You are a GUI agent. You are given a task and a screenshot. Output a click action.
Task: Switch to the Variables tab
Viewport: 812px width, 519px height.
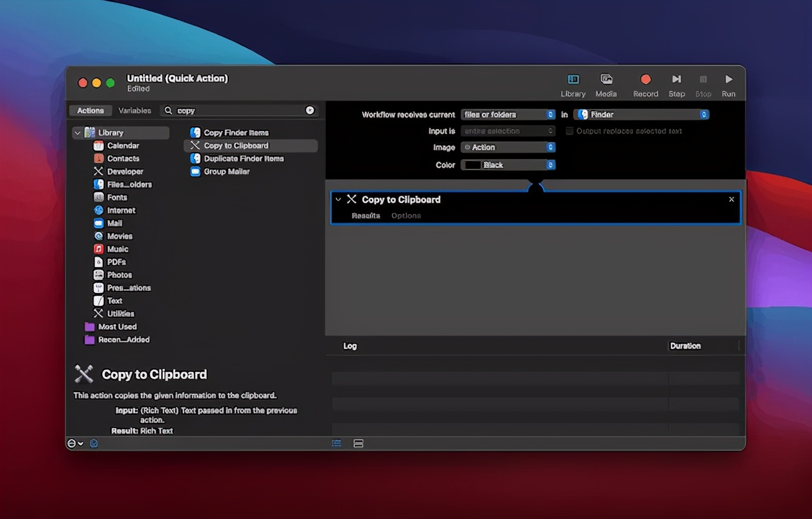click(x=134, y=110)
